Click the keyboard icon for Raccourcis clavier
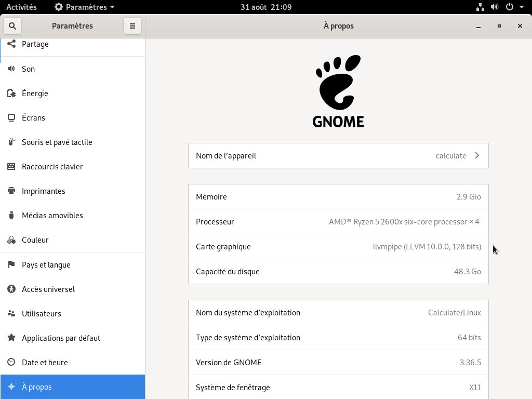The width and height of the screenshot is (532, 399). 11,166
